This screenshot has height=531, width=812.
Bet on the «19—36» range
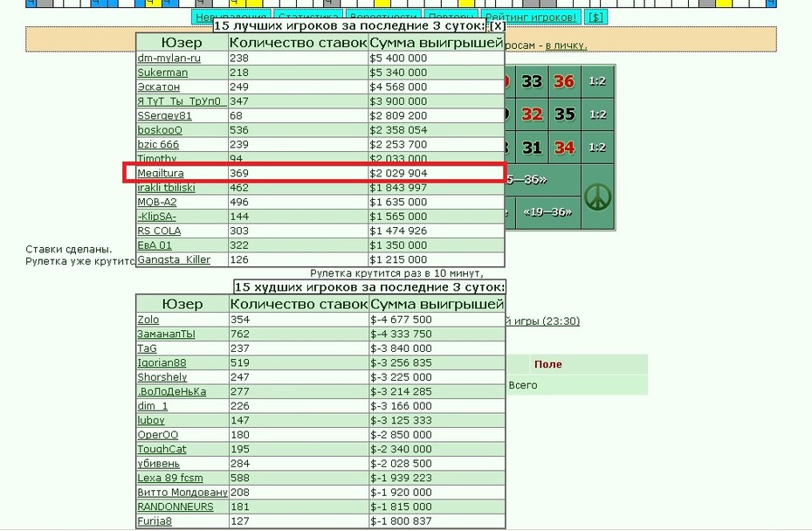click(x=547, y=212)
